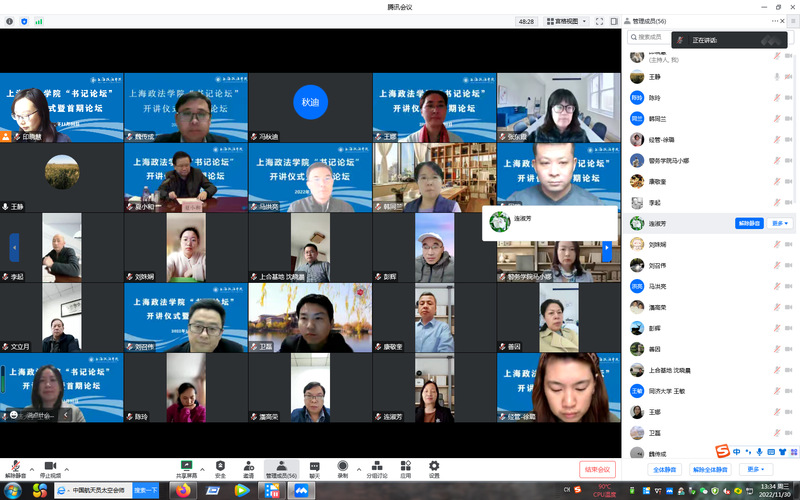Click the 共享屏幕 share screen icon
Viewport: 800px width, 500px height.
pyautogui.click(x=185, y=466)
